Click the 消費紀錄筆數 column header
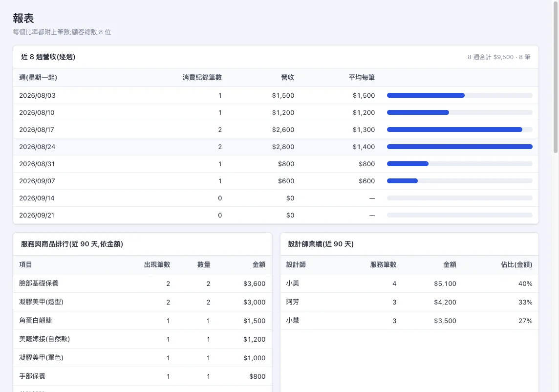Image resolution: width=559 pixels, height=392 pixels. click(202, 77)
